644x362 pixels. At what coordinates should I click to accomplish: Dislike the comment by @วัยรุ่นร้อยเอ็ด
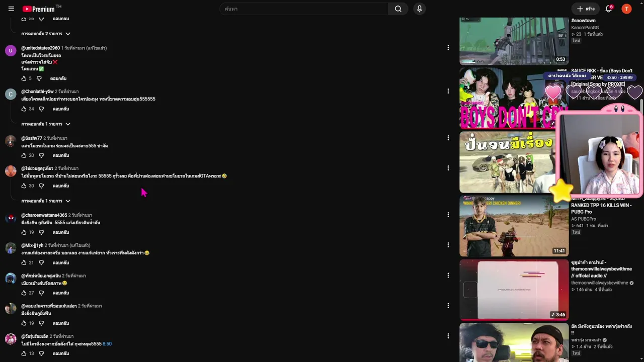[x=41, y=353]
